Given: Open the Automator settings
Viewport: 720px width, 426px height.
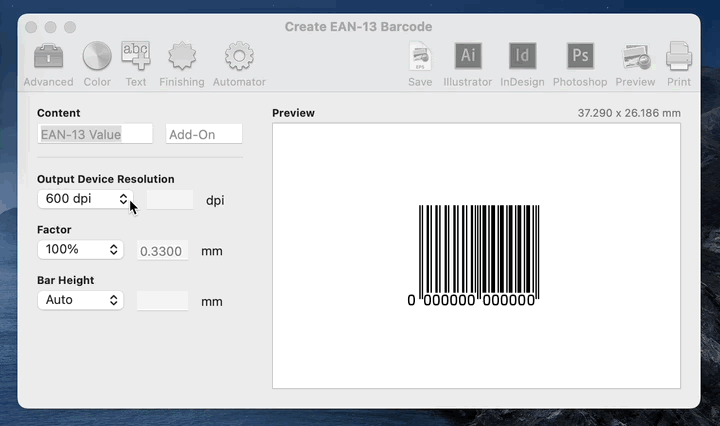Looking at the screenshot, I should (x=239, y=64).
